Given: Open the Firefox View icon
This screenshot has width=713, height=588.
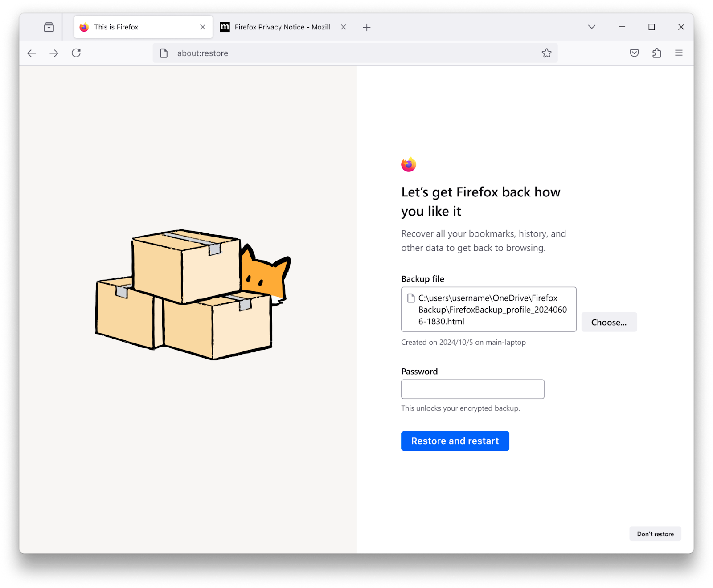Looking at the screenshot, I should coord(49,27).
